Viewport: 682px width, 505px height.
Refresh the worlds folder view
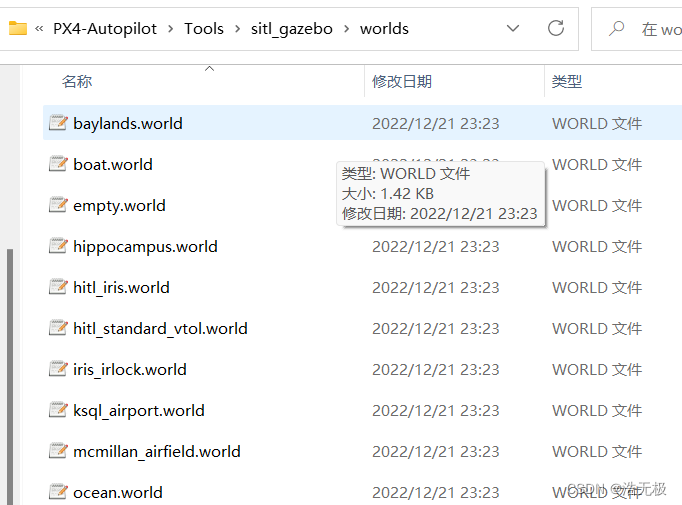[x=556, y=29]
